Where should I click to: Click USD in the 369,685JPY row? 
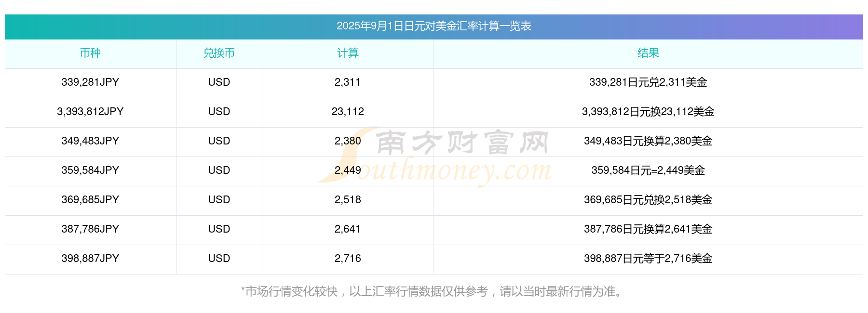(x=219, y=200)
